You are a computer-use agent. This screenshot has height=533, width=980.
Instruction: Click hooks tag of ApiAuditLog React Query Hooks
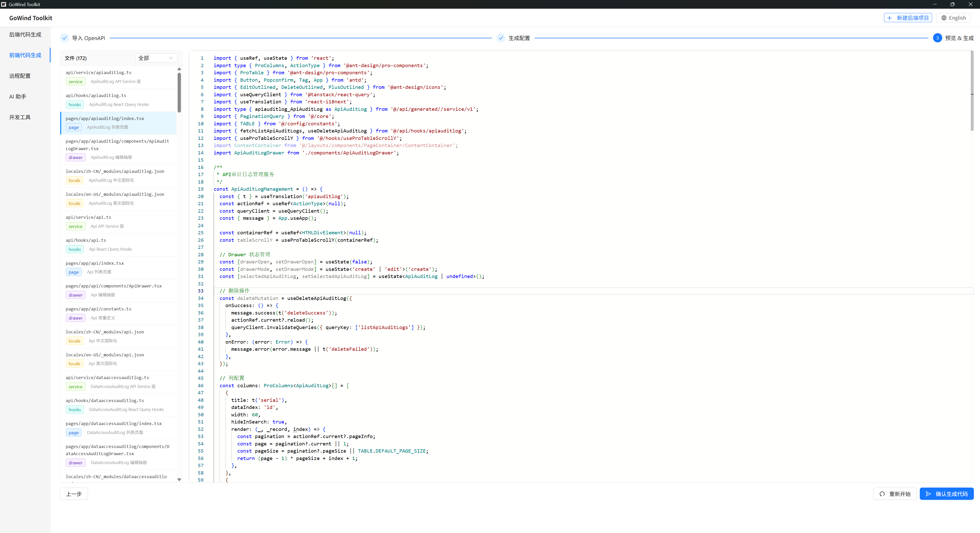[x=75, y=105]
